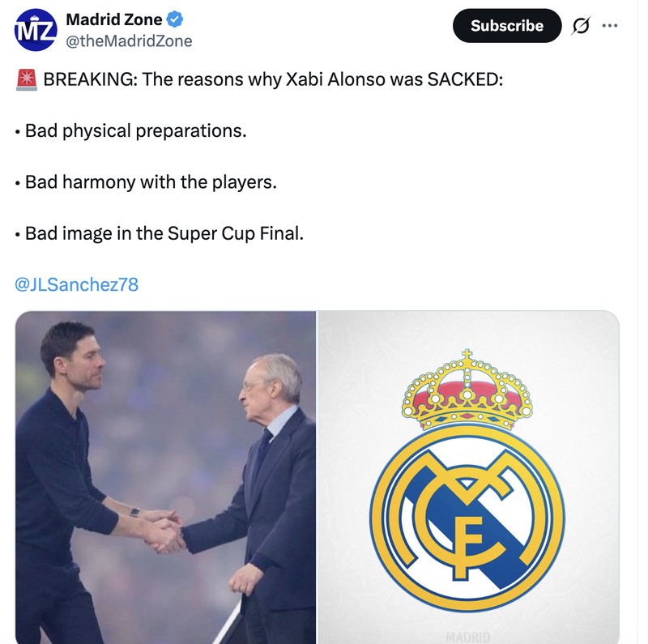Image resolution: width=648 pixels, height=644 pixels.
Task: Open the @theMadridZone handle link
Action: [x=129, y=41]
